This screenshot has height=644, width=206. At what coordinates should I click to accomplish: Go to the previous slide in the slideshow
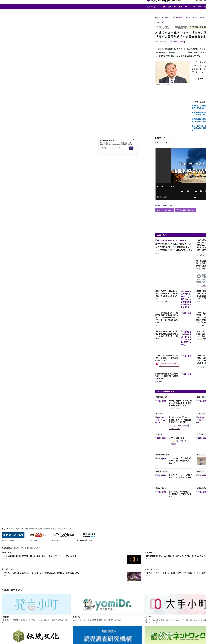[188, 191]
